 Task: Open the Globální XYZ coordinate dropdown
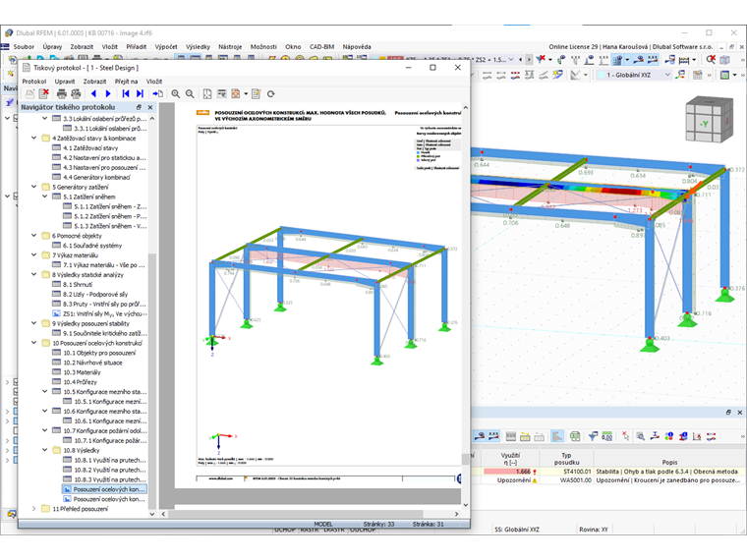(x=667, y=75)
